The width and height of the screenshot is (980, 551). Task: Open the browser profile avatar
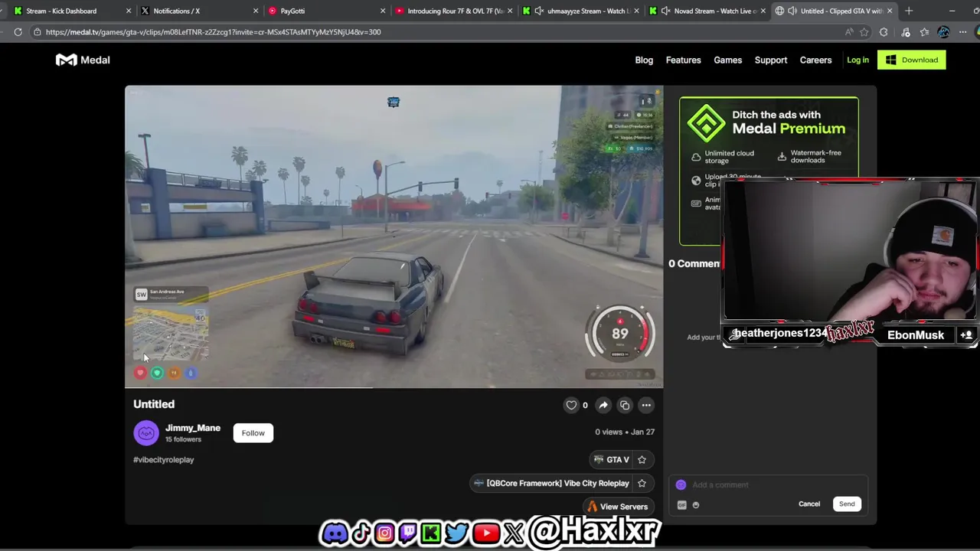click(943, 32)
